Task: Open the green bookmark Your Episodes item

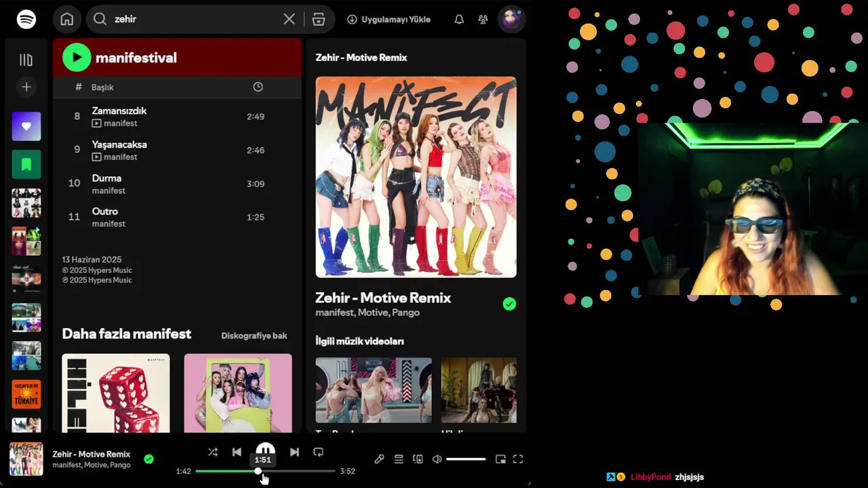Action: (26, 164)
